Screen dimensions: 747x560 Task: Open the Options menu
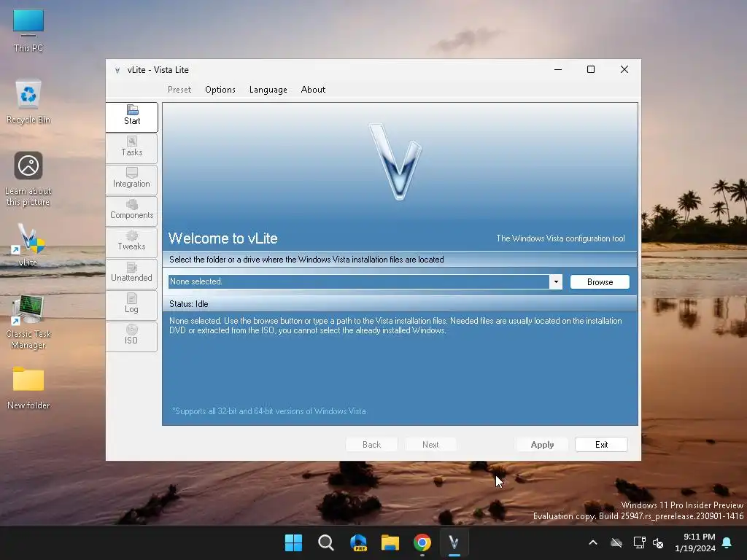(x=220, y=90)
